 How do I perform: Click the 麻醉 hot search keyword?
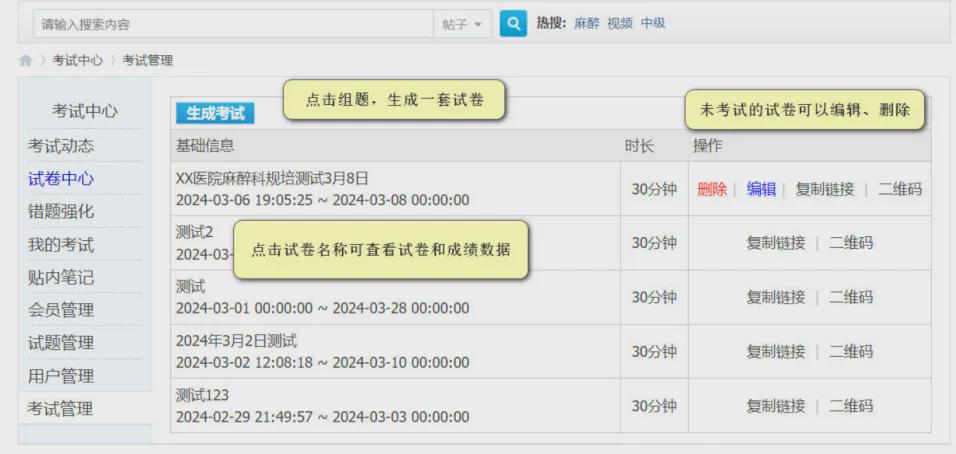pos(587,23)
